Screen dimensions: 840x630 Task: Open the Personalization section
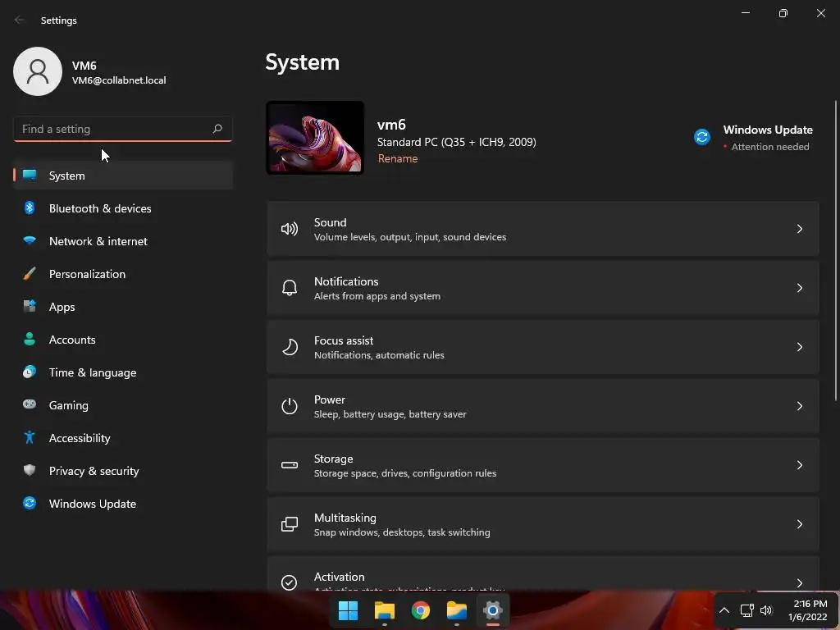[123, 274]
